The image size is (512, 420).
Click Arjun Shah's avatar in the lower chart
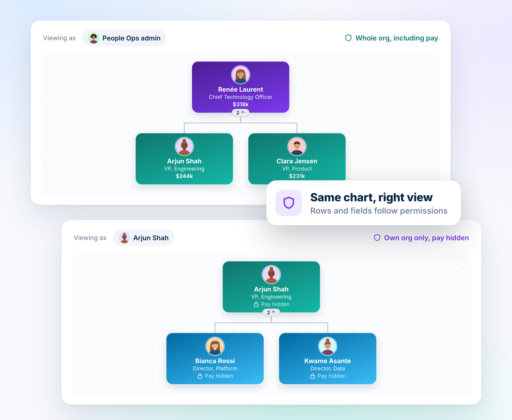pos(271,275)
